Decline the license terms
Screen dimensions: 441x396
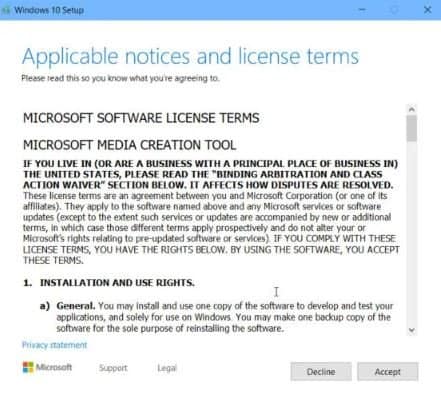click(x=321, y=372)
